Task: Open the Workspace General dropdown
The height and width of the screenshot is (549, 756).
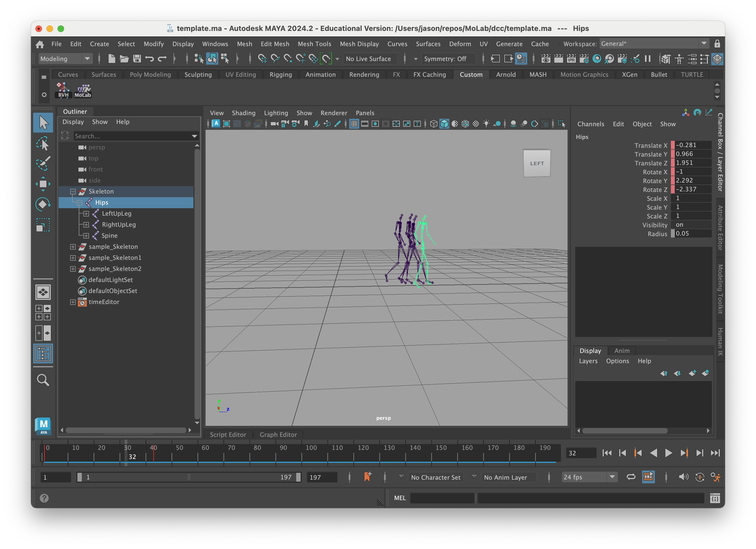Action: pyautogui.click(x=654, y=44)
